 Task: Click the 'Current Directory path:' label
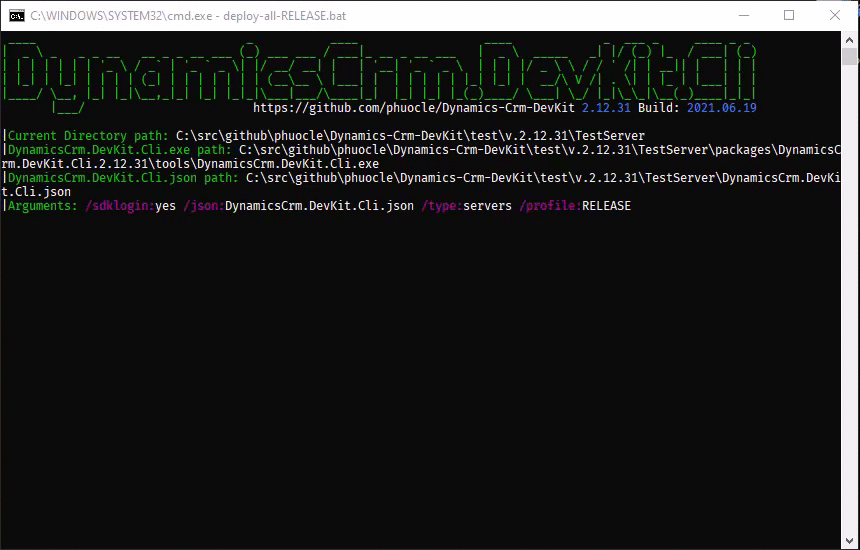coord(88,135)
